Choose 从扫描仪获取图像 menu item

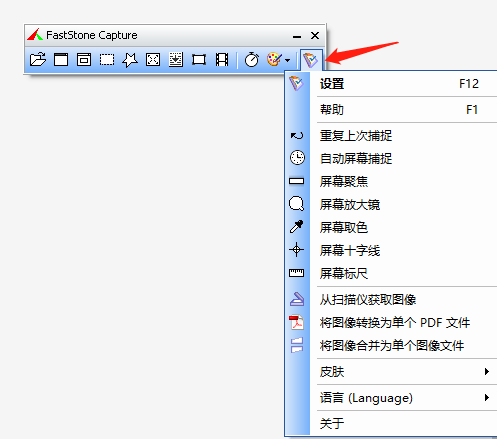coord(391,299)
